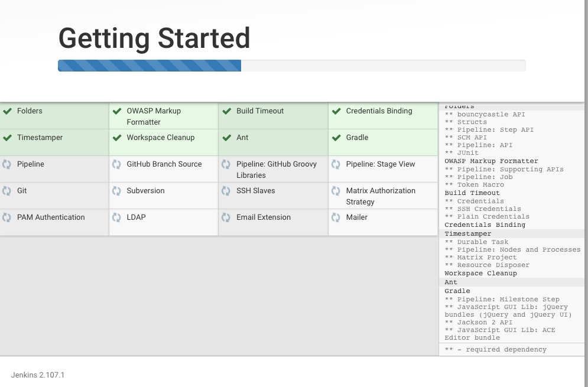Click the Subversion plugin name
588x387 pixels.
click(145, 191)
